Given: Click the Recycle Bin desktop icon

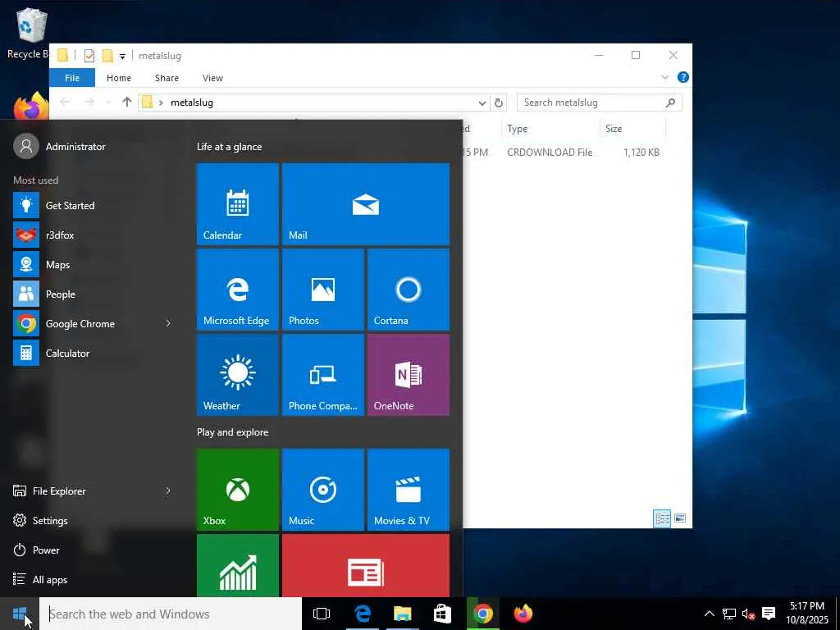Looking at the screenshot, I should (x=29, y=34).
